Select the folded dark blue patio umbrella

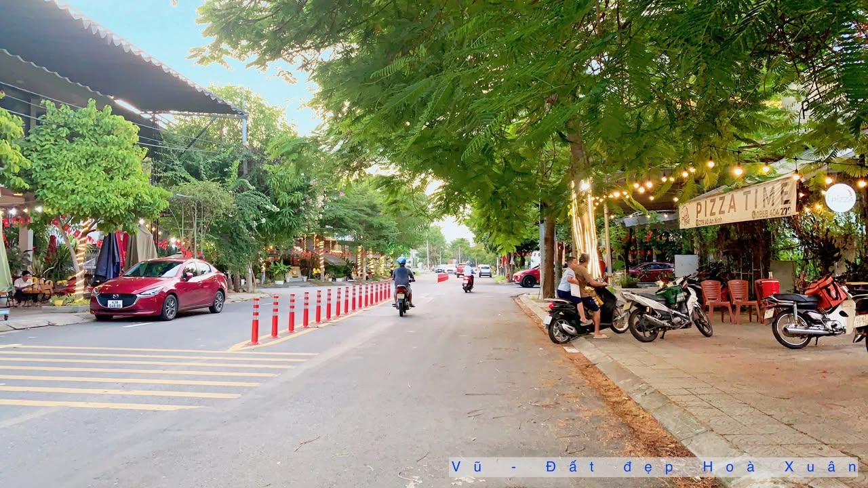(x=107, y=258)
